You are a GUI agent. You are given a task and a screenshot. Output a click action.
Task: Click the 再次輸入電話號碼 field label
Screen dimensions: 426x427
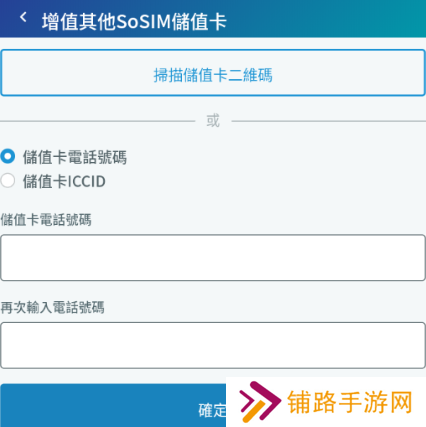point(52,307)
